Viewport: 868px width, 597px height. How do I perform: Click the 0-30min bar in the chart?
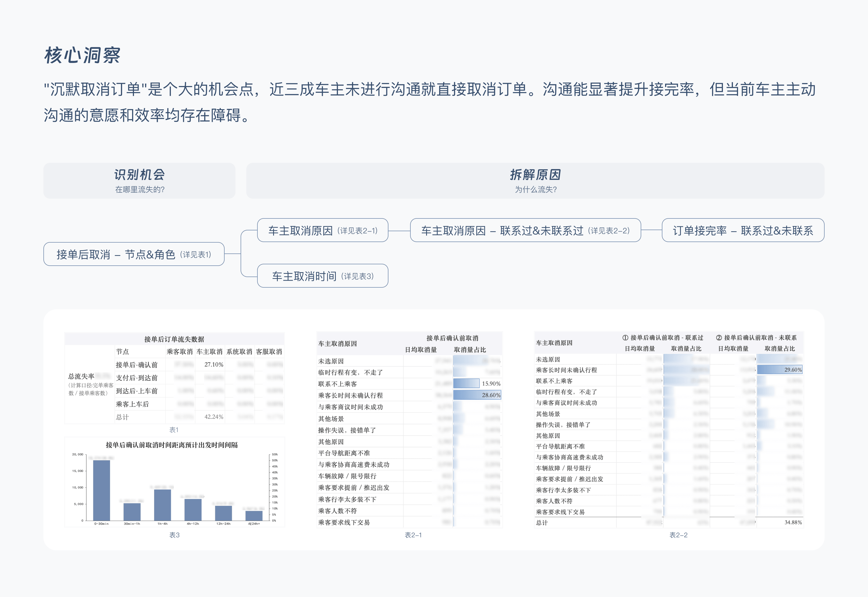click(102, 490)
